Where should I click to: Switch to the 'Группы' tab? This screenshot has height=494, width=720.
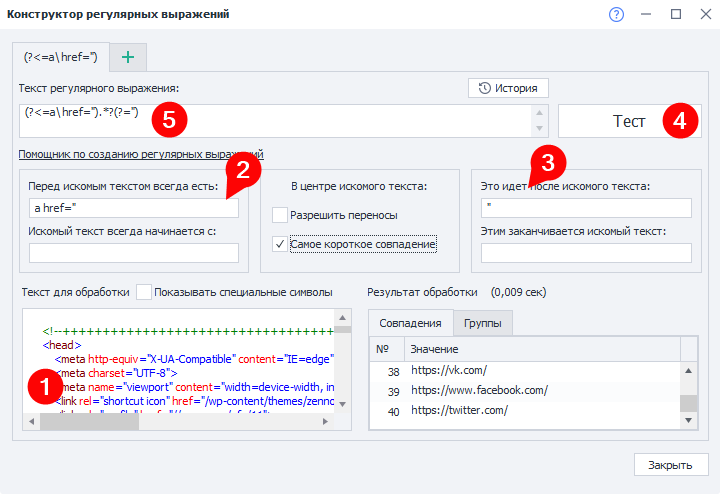(x=485, y=323)
